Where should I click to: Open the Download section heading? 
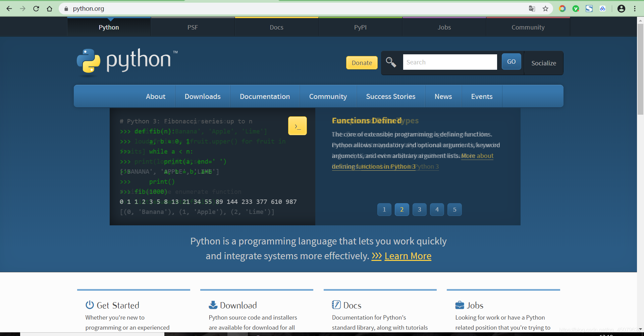click(238, 305)
